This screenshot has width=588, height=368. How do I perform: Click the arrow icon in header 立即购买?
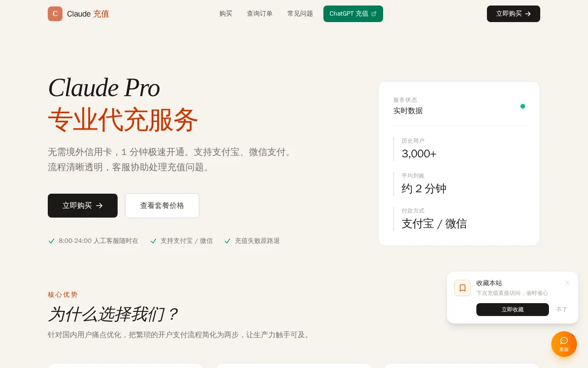point(528,14)
